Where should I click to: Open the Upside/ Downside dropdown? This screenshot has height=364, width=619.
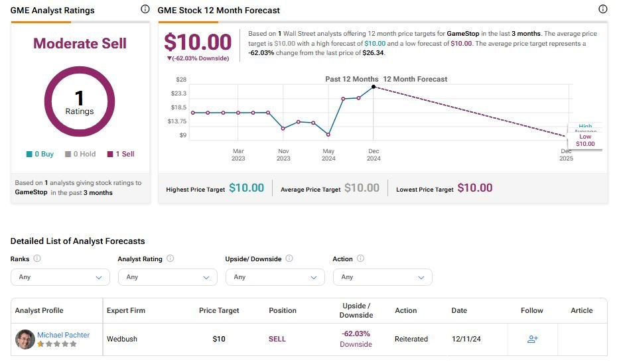click(x=275, y=277)
